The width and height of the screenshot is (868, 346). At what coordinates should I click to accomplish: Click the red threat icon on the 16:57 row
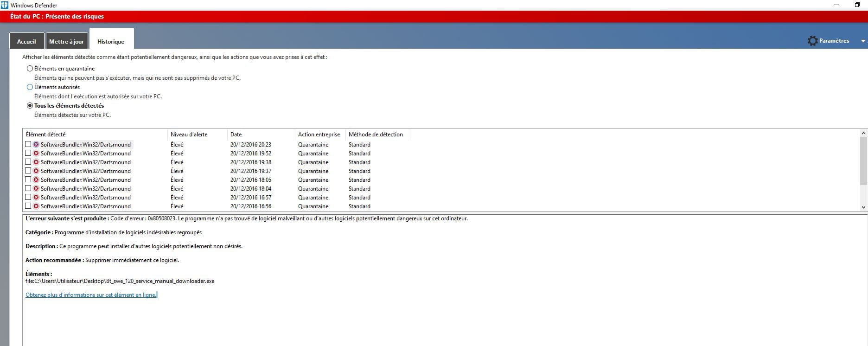pyautogui.click(x=36, y=197)
